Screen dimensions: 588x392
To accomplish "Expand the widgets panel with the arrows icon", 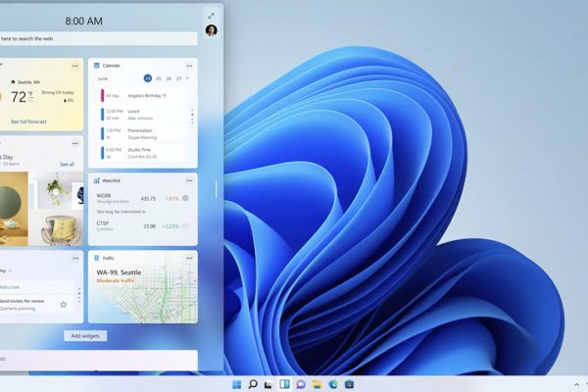I will click(212, 16).
